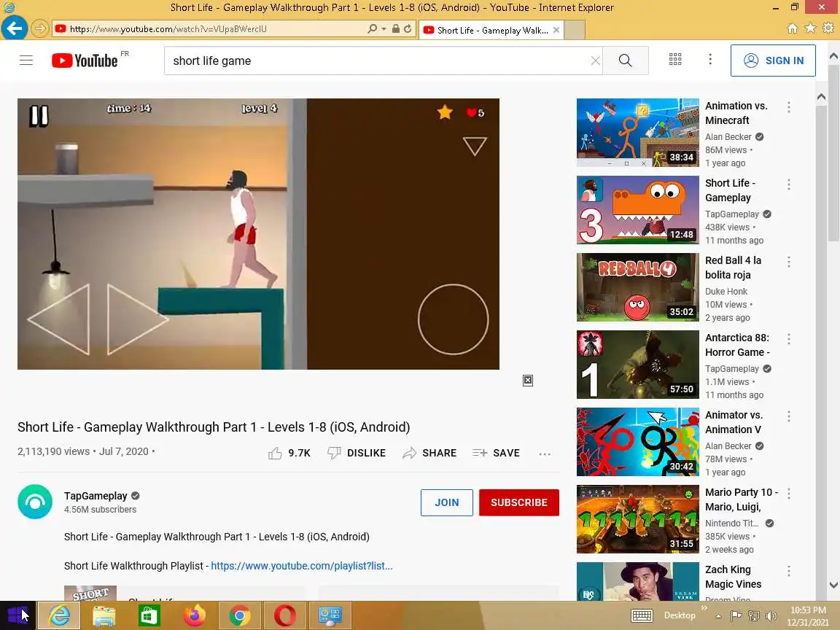Open a new blank tab
The height and width of the screenshot is (630, 840).
(x=575, y=30)
